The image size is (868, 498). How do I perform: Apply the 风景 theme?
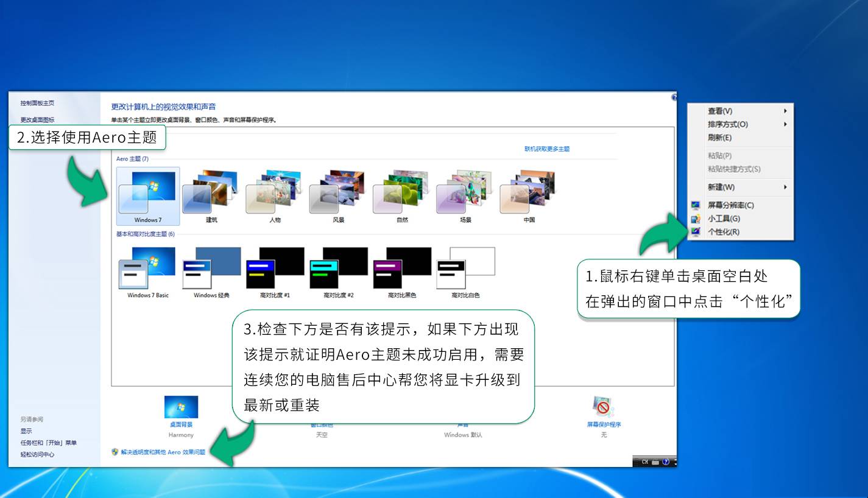point(339,196)
